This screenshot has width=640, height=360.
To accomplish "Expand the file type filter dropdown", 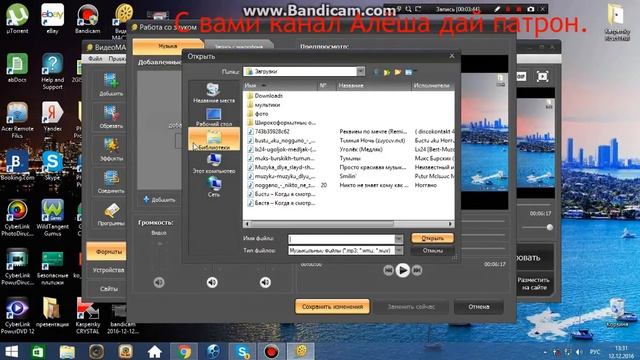I will [x=398, y=250].
